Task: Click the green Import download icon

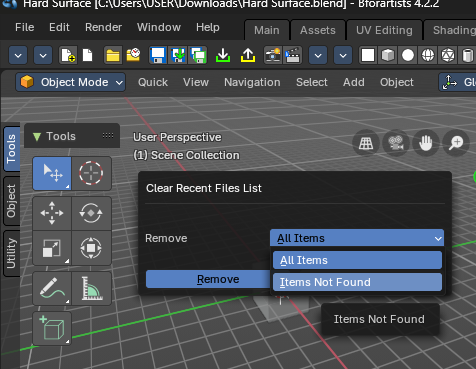Action: 223,55
